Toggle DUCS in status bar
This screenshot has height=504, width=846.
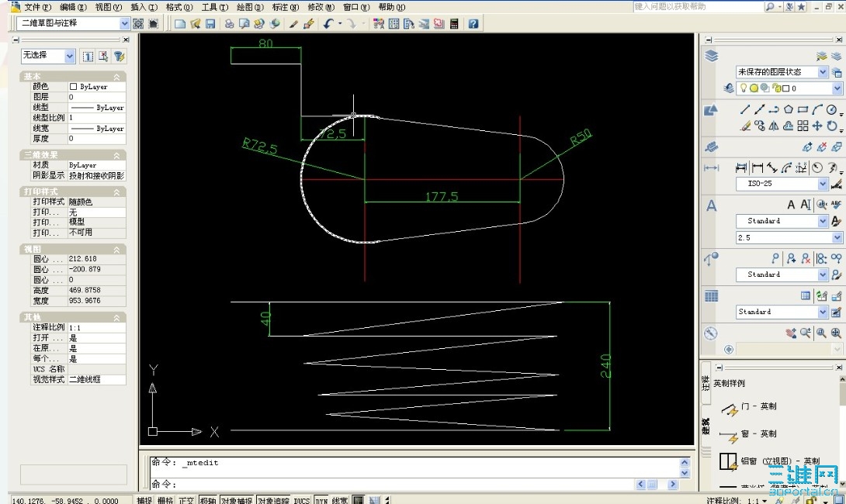[x=302, y=500]
